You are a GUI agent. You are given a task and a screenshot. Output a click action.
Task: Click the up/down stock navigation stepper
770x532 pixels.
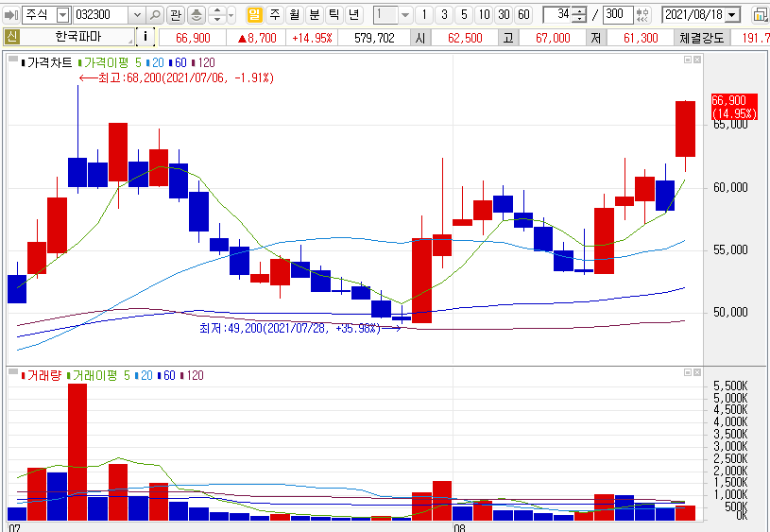coord(217,15)
